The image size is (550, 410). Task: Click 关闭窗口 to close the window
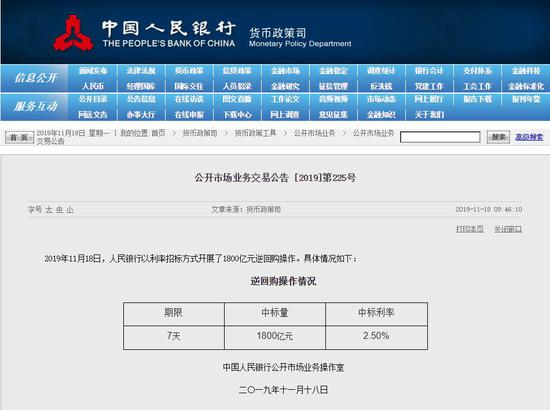click(508, 229)
